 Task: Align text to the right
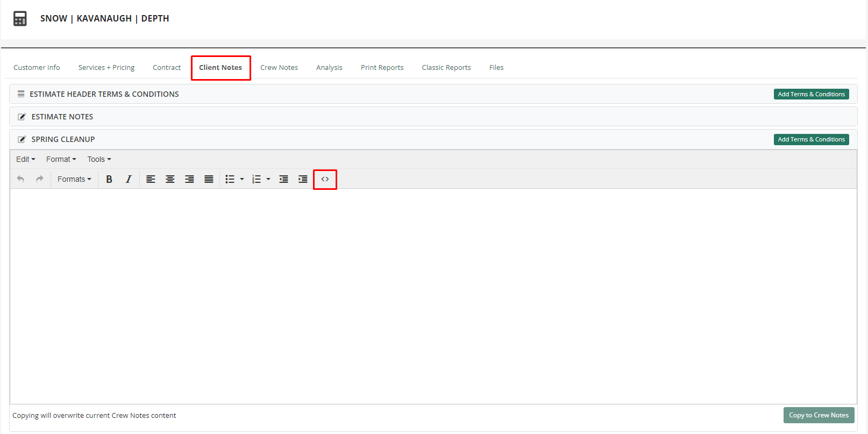click(x=189, y=179)
